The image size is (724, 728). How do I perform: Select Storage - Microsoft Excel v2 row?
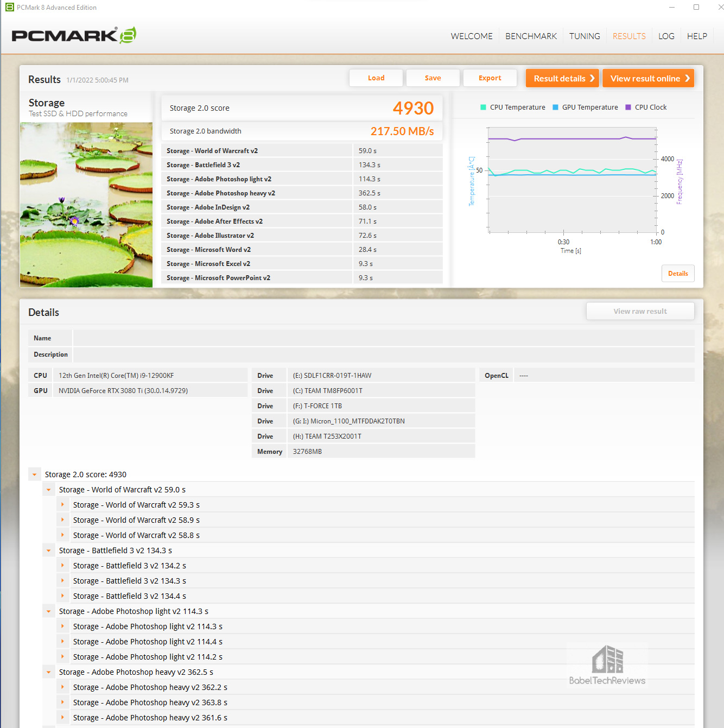point(302,264)
